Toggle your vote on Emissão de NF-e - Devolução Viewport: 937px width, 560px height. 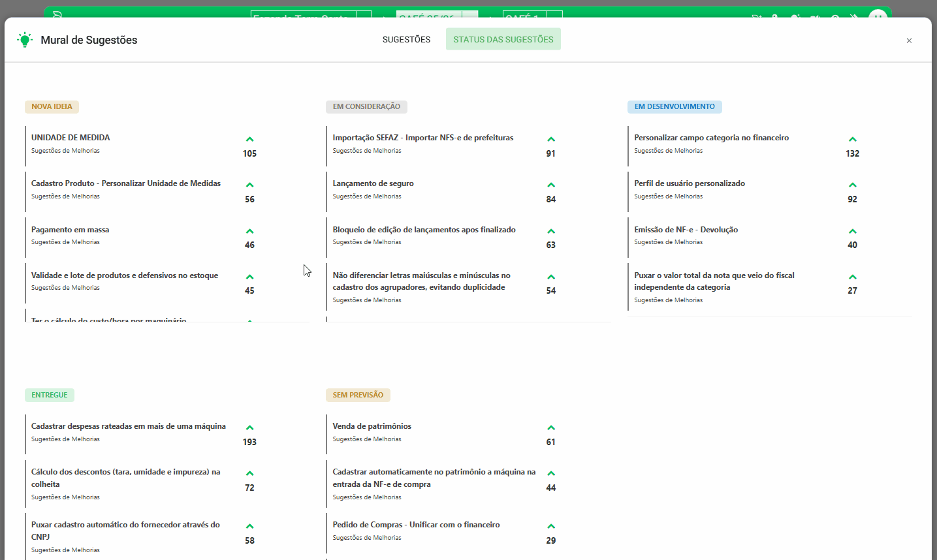[852, 230]
